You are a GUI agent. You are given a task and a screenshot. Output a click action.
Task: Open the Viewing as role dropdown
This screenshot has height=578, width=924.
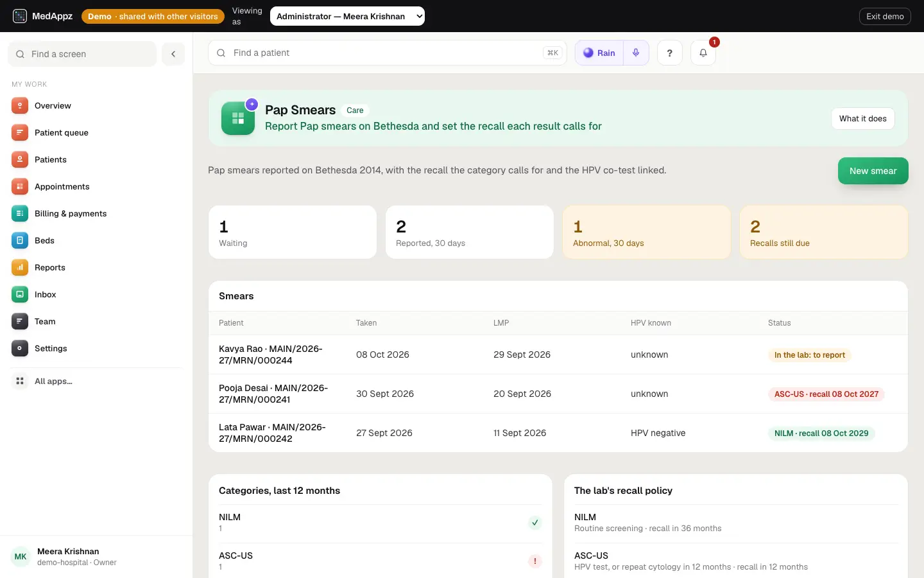[x=347, y=16]
